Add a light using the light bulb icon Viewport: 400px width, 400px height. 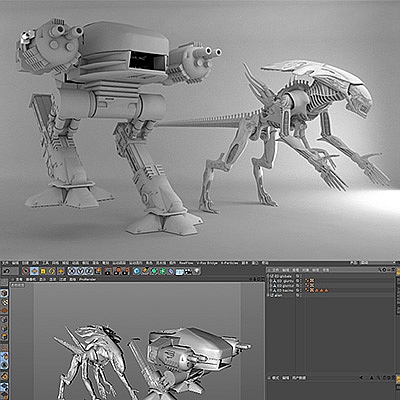pyautogui.click(x=196, y=271)
